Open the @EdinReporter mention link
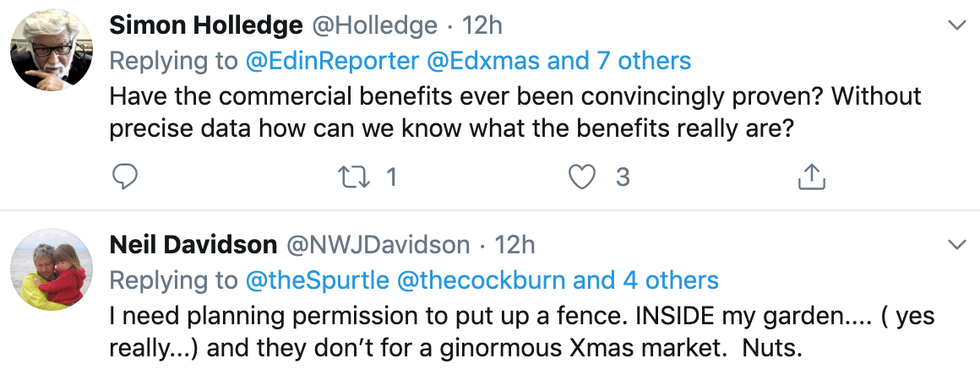The width and height of the screenshot is (980, 380). [333, 62]
